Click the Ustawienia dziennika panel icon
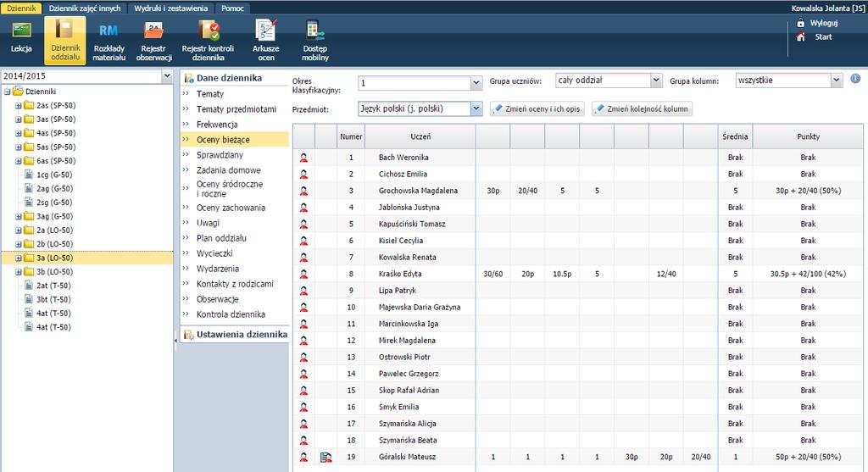Screen dimensions: 868x472 [188, 334]
